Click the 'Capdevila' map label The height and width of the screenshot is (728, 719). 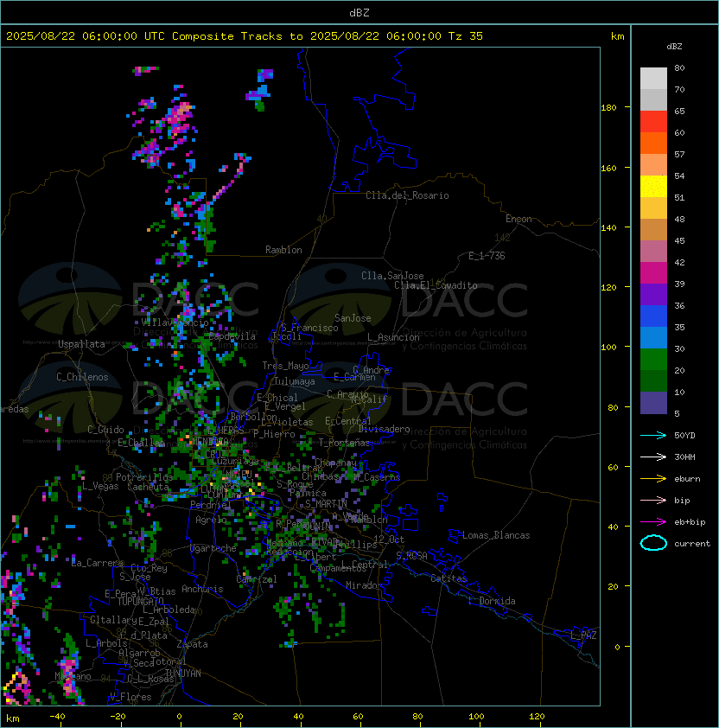click(232, 336)
